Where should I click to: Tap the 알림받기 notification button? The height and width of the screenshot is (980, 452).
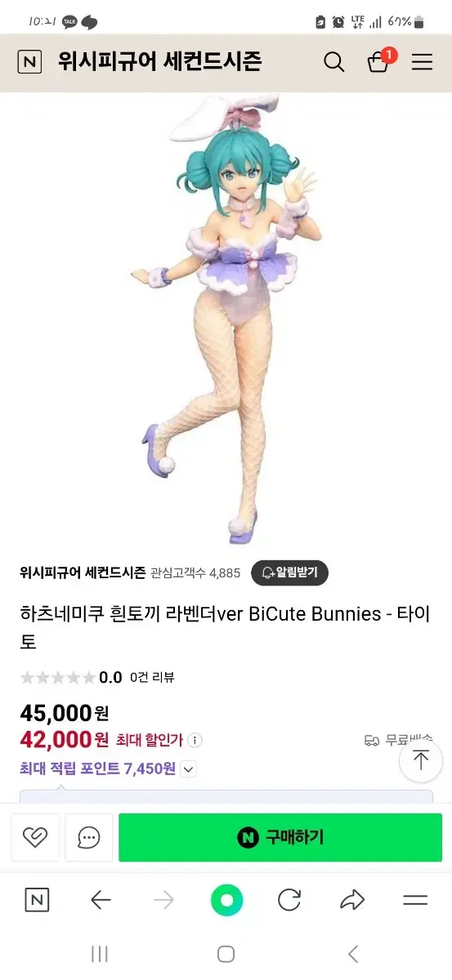pyautogui.click(x=289, y=572)
